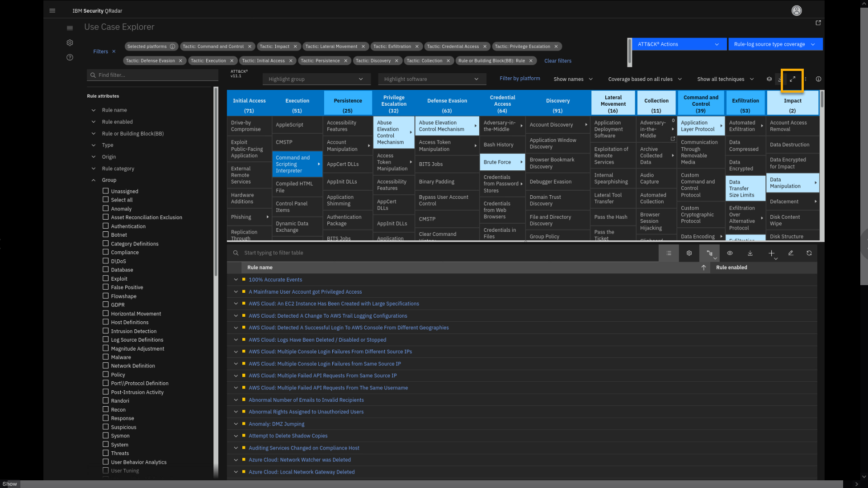Click the user profile avatar icon

pyautogui.click(x=796, y=10)
